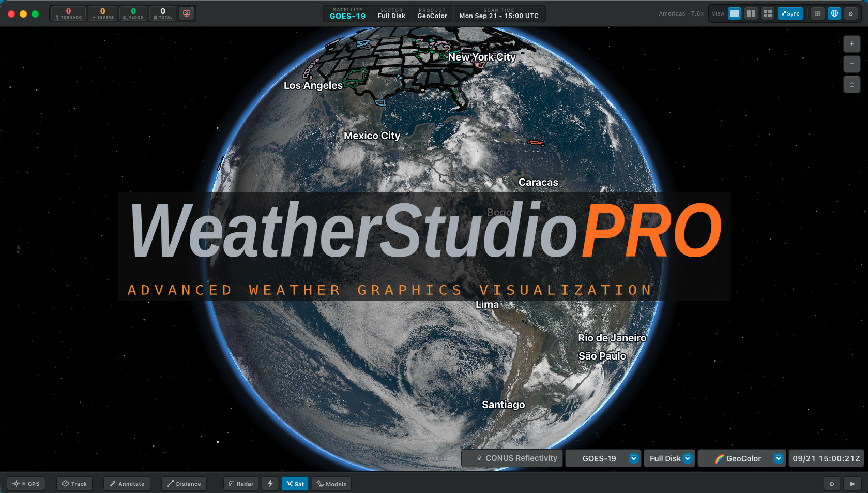Open the severe thunderstorm counter
Image resolution: width=868 pixels, height=493 pixels.
pos(102,13)
